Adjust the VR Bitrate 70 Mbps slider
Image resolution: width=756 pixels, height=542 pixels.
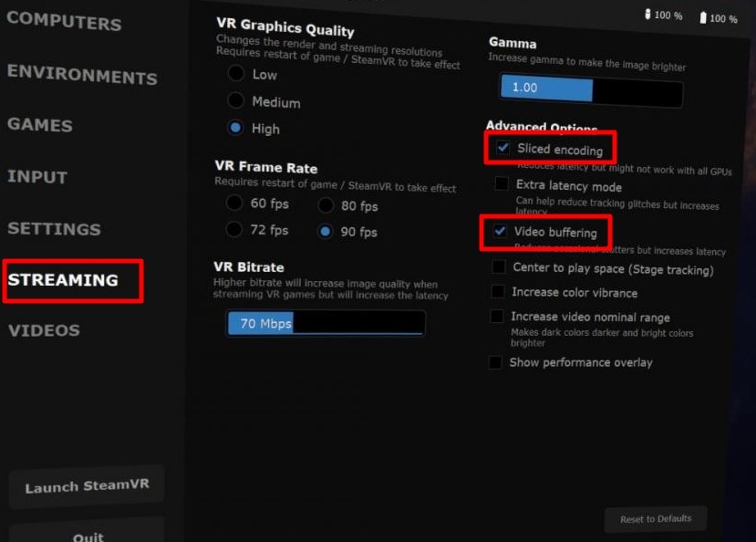click(326, 323)
